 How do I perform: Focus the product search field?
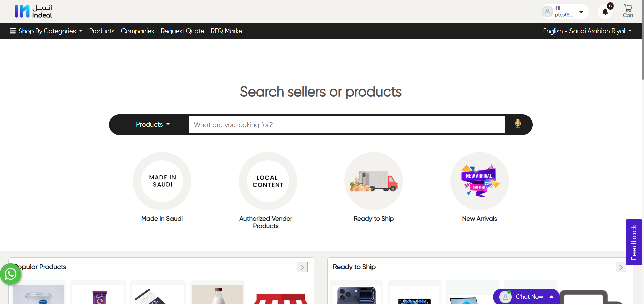click(x=347, y=125)
